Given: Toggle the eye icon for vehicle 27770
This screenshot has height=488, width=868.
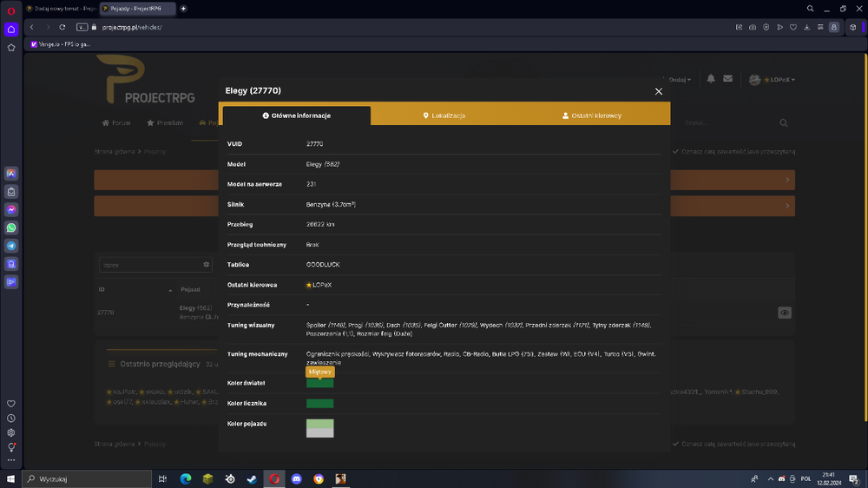Looking at the screenshot, I should pyautogui.click(x=785, y=313).
